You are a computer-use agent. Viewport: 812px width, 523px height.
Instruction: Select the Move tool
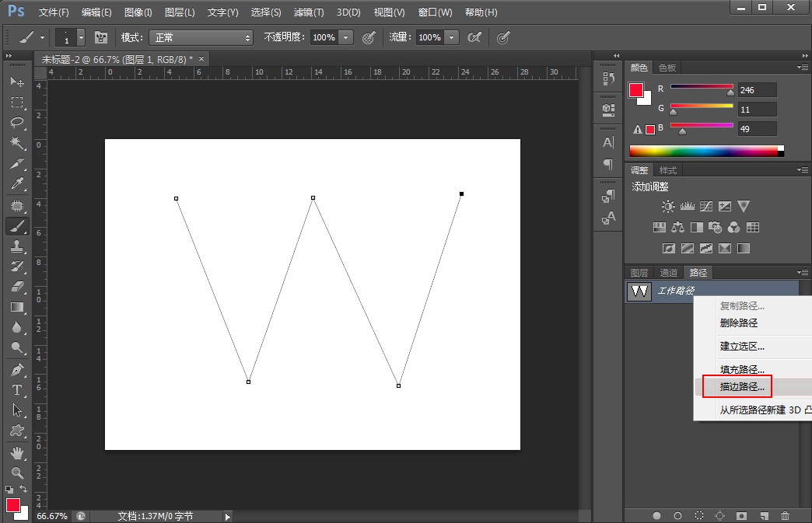[x=17, y=82]
